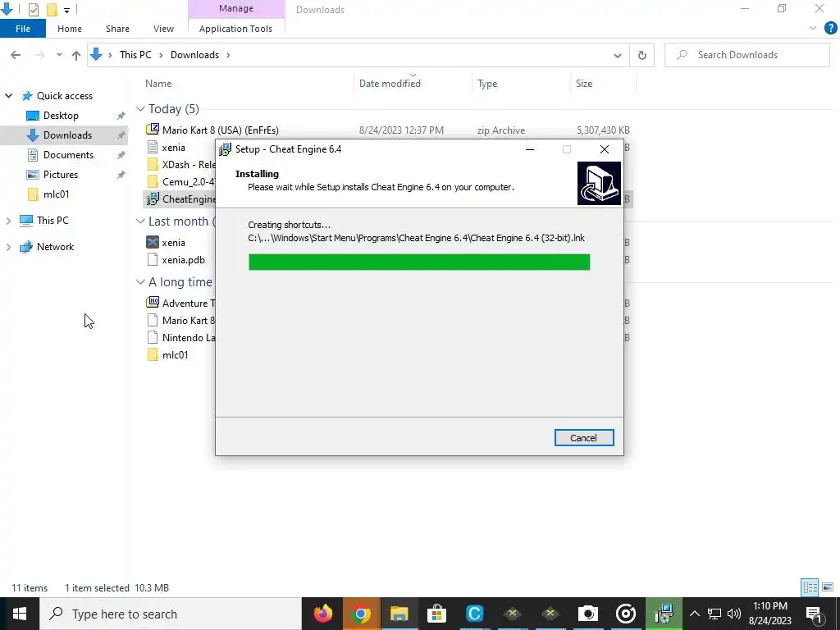
Task: Click the Properties quick access toolbar icon
Action: click(x=33, y=9)
